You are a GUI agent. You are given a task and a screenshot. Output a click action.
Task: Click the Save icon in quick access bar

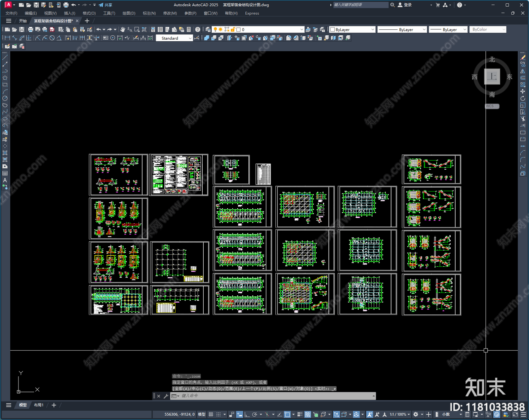pos(36,5)
